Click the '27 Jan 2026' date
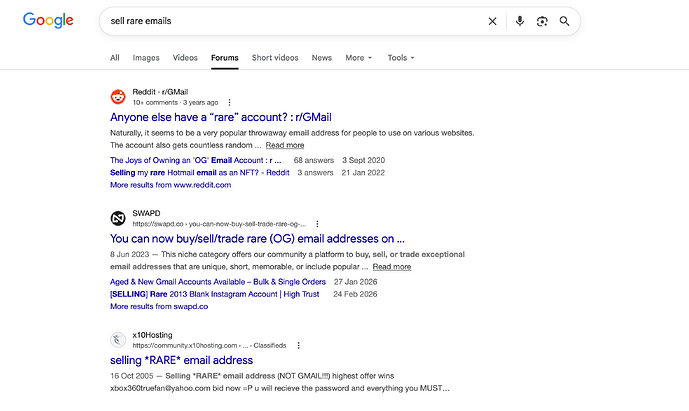 coord(355,282)
